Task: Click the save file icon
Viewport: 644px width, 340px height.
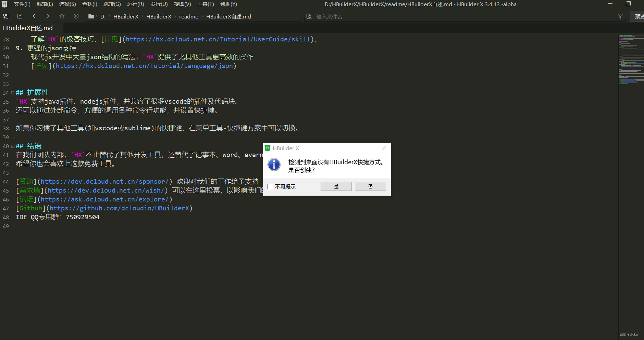Action: click(20, 16)
